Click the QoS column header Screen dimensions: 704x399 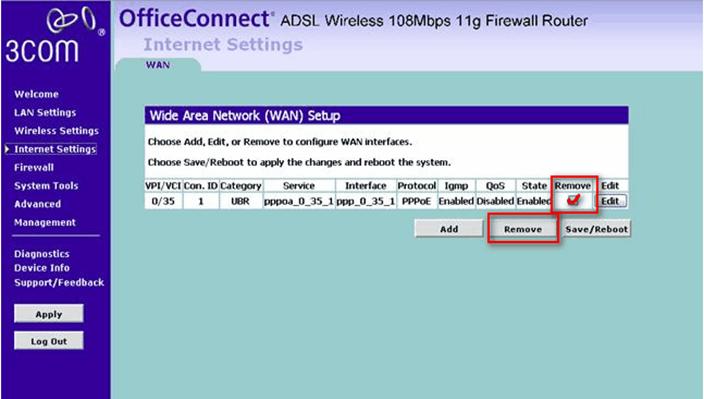tap(495, 186)
